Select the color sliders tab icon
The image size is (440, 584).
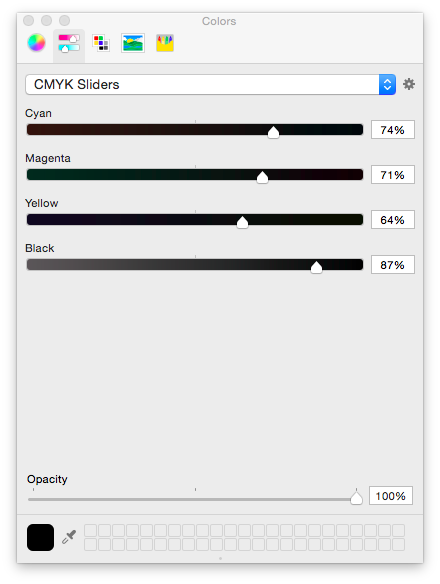(x=69, y=43)
